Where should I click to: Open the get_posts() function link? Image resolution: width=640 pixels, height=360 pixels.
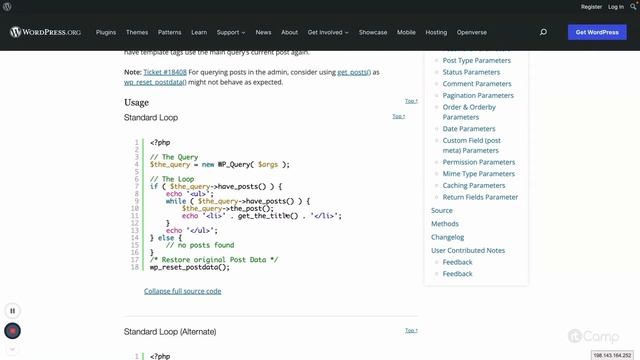[x=354, y=72]
